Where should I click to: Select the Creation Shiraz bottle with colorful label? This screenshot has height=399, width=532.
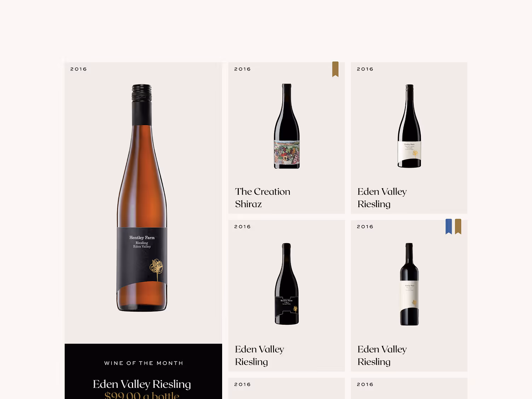point(287,126)
